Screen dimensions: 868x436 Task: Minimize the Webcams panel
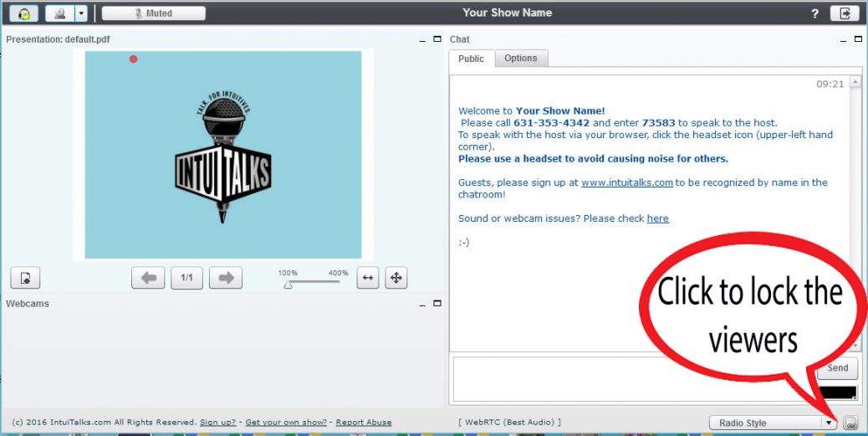423,304
